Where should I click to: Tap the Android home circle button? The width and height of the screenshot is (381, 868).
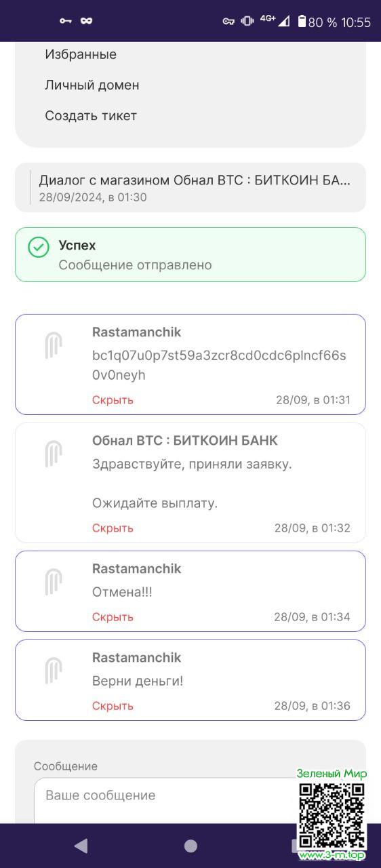[190, 846]
